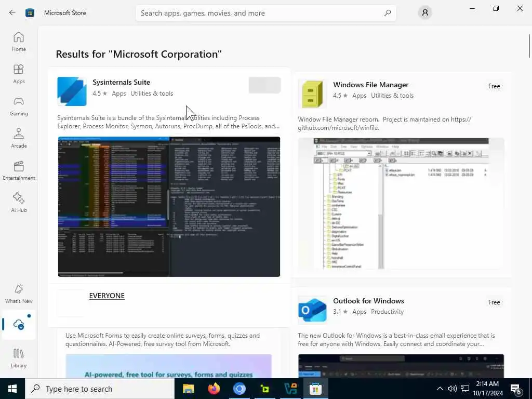Show hidden system tray icons
Screen dimensions: 532x399
440,389
